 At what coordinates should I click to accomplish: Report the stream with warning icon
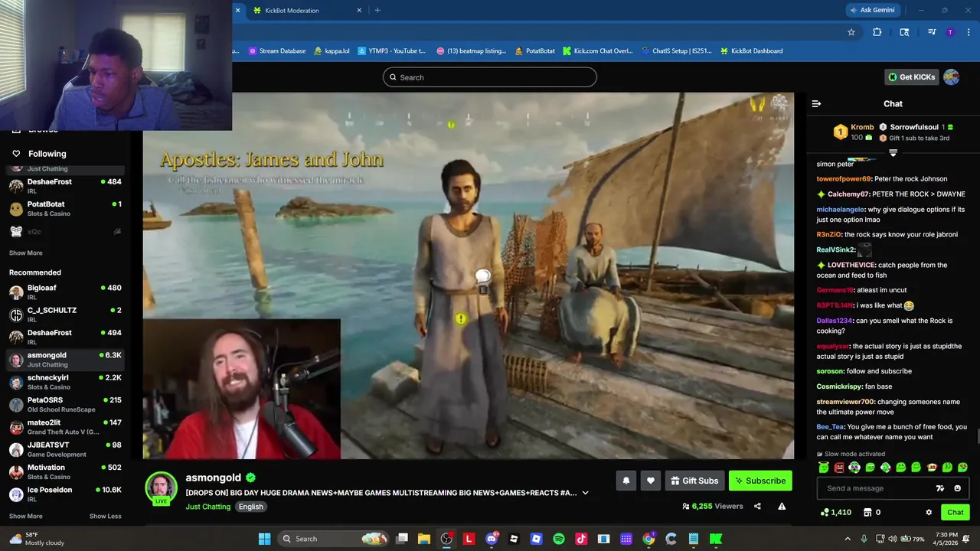[x=782, y=506]
